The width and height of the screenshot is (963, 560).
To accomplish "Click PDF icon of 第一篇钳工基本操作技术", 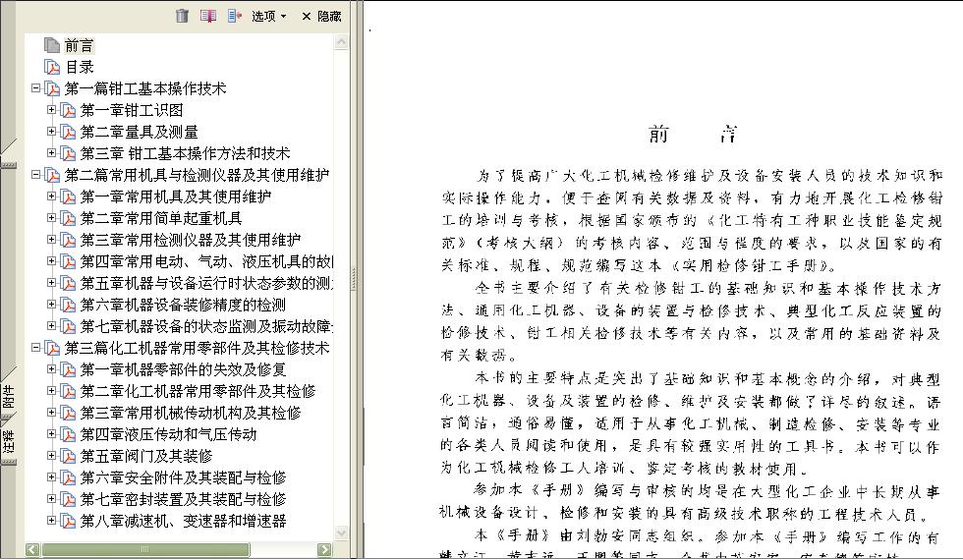I will [52, 89].
